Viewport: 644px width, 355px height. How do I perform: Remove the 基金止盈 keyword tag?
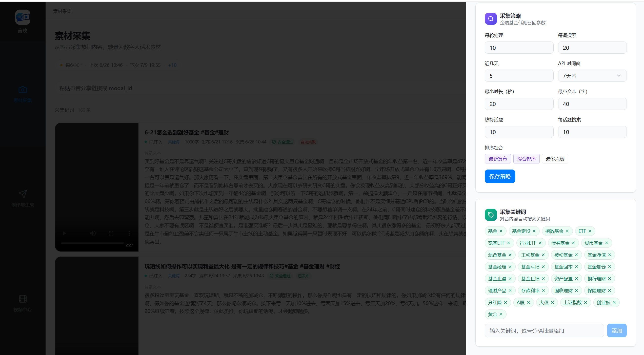[x=510, y=279]
